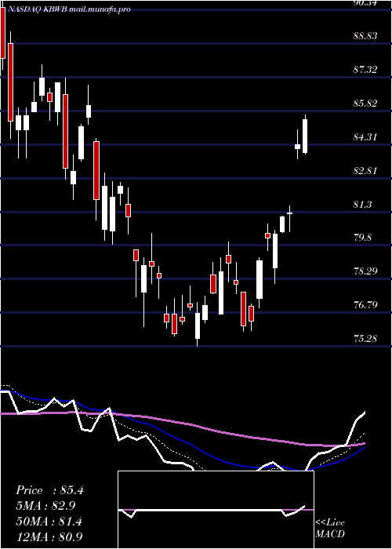This screenshot has height=549, width=392.
Task: Click the 78.29 price axis label
Action: 366,271
